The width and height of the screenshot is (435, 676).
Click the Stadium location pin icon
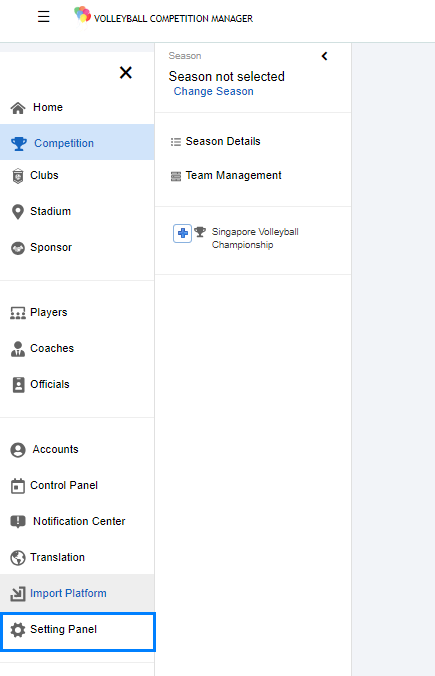click(x=18, y=212)
